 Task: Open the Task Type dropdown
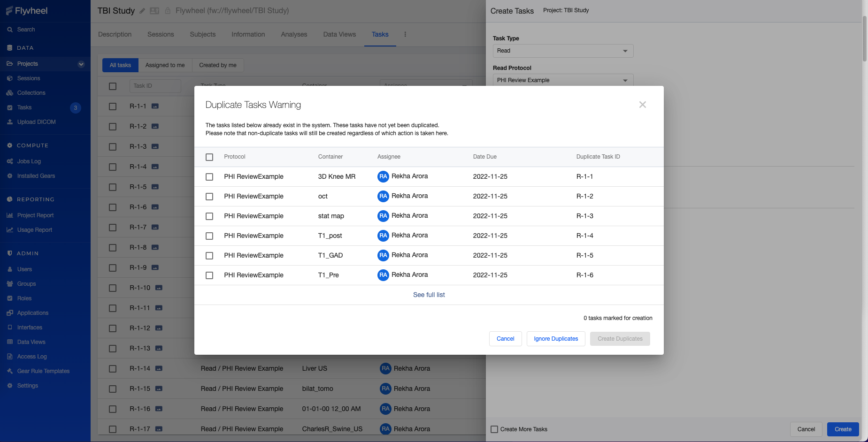[x=563, y=51]
